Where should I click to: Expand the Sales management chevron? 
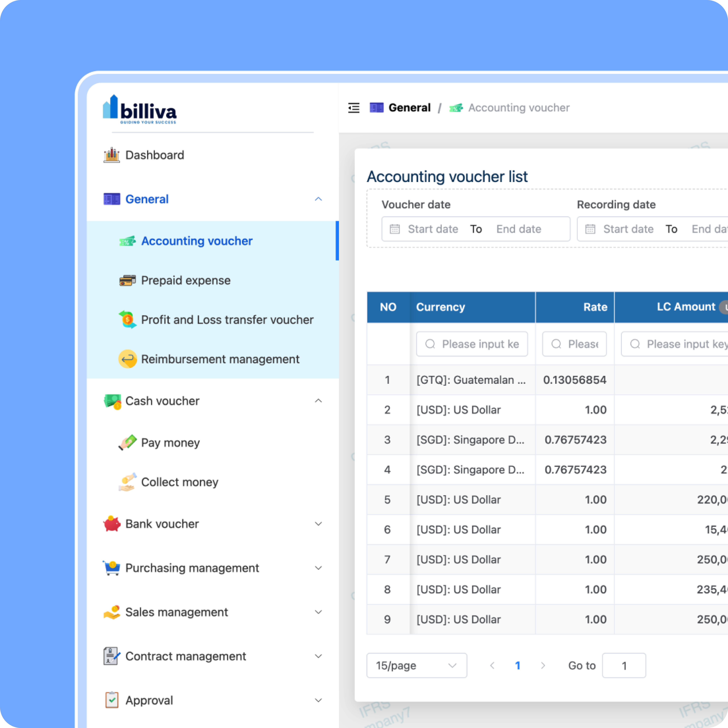click(318, 612)
